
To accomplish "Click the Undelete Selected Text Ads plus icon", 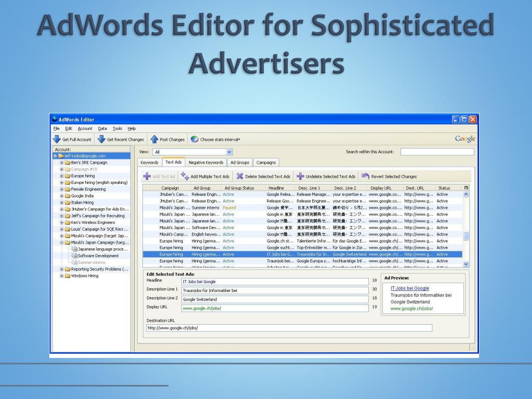I will click(x=300, y=176).
